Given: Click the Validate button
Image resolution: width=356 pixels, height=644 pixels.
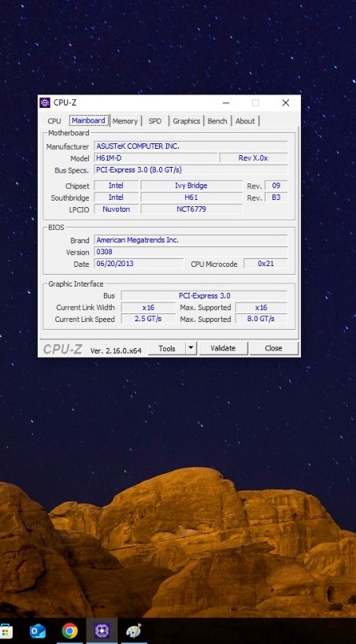Looking at the screenshot, I should click(223, 348).
